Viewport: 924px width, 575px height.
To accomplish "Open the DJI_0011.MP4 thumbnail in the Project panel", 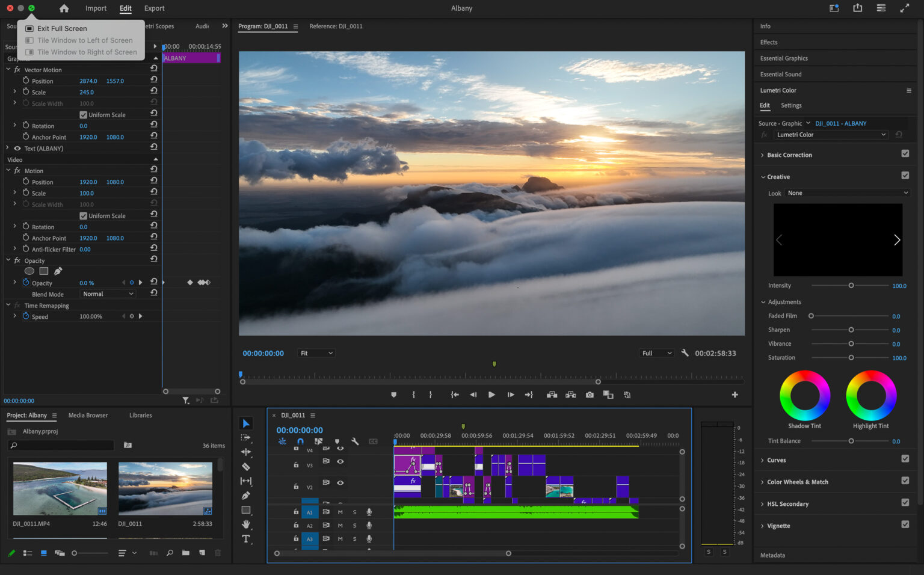I will pyautogui.click(x=60, y=488).
